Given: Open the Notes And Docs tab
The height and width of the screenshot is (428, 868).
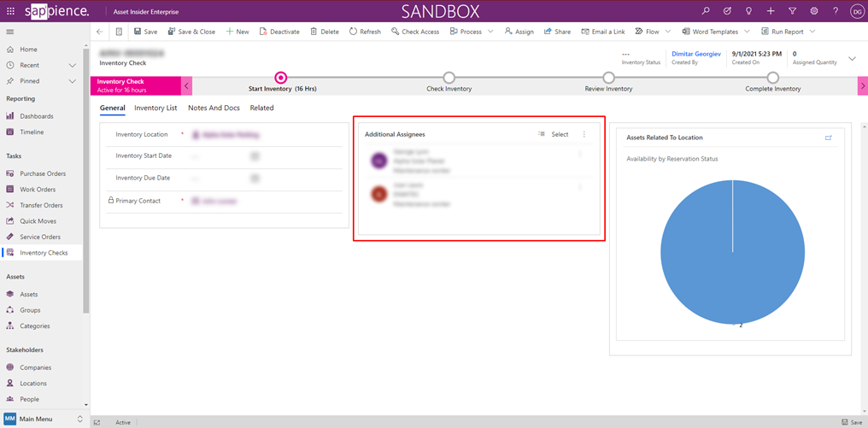Looking at the screenshot, I should [214, 108].
